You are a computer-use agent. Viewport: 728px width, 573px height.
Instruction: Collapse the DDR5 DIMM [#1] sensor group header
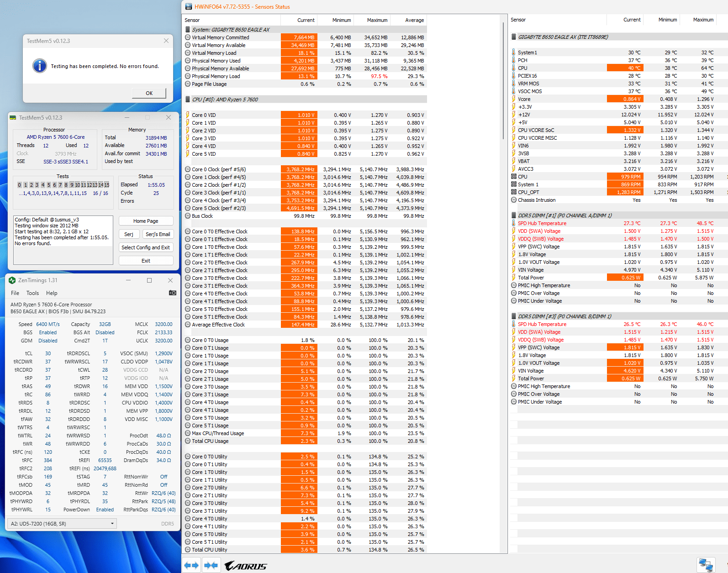pyautogui.click(x=619, y=216)
